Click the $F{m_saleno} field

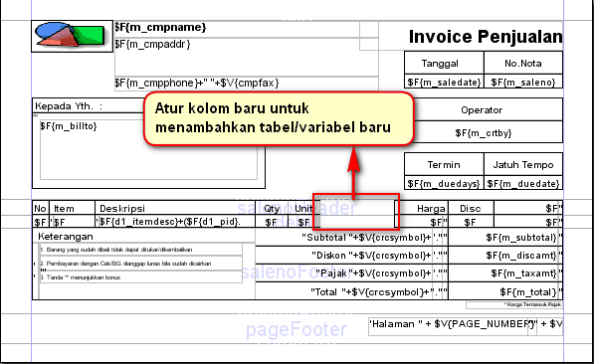point(523,82)
